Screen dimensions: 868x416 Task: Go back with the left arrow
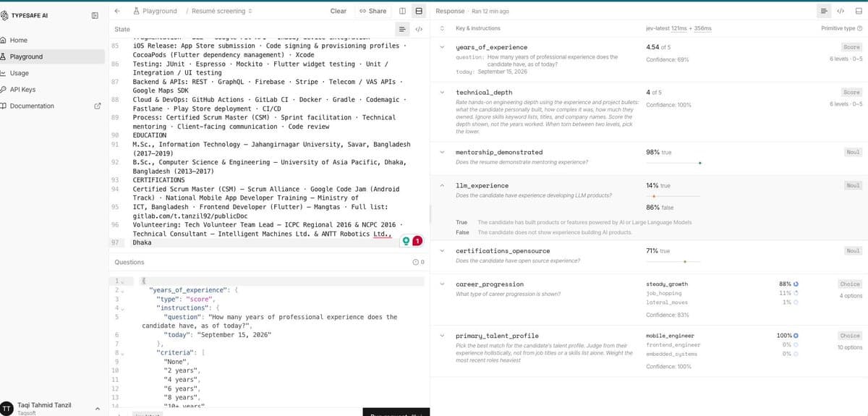coord(117,11)
